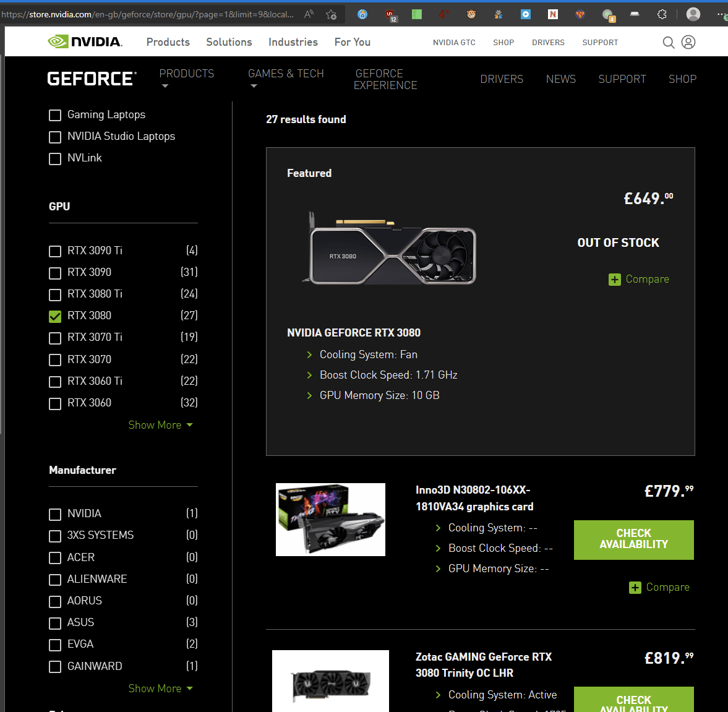This screenshot has height=712, width=728.
Task: Check the RTX 3090 Ti filter
Action: (x=55, y=251)
